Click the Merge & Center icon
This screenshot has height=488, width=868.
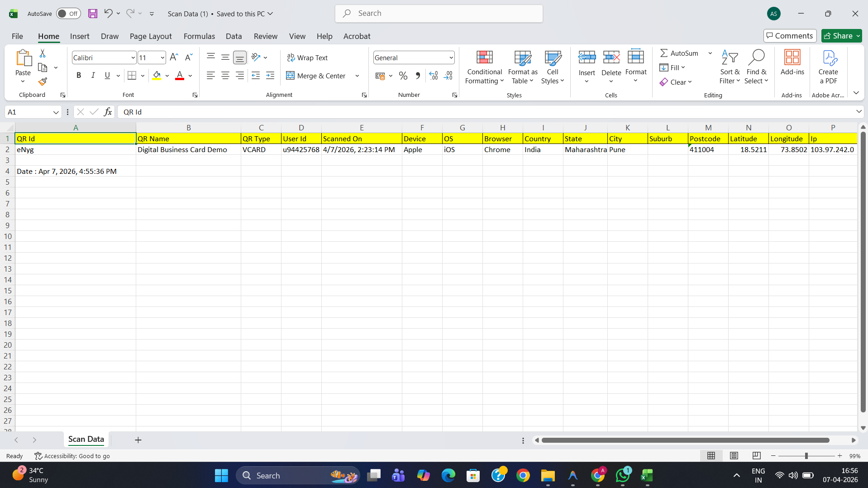[290, 76]
